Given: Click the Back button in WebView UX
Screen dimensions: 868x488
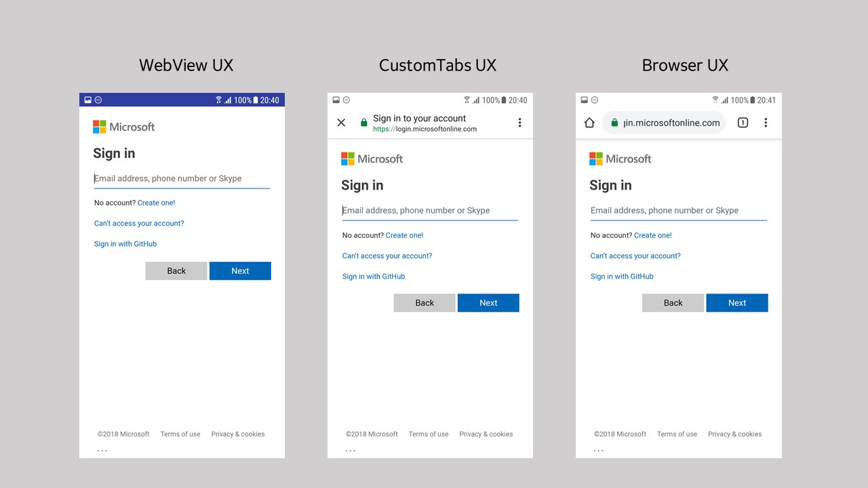Looking at the screenshot, I should [176, 271].
